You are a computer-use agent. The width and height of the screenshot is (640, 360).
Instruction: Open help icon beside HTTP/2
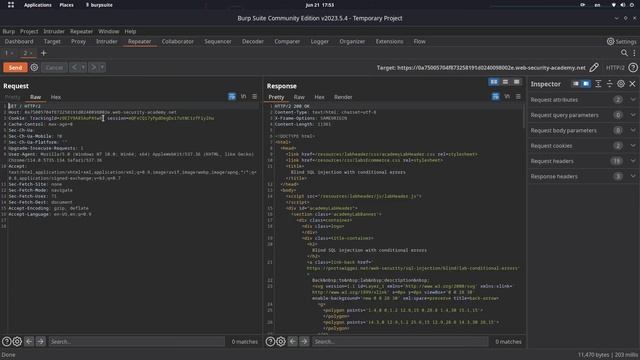click(x=633, y=67)
